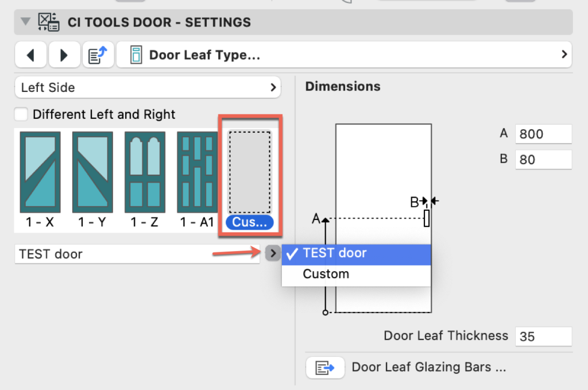Screen dimensions: 588x390
Task: Go to next settings page arrow
Action: [64, 55]
